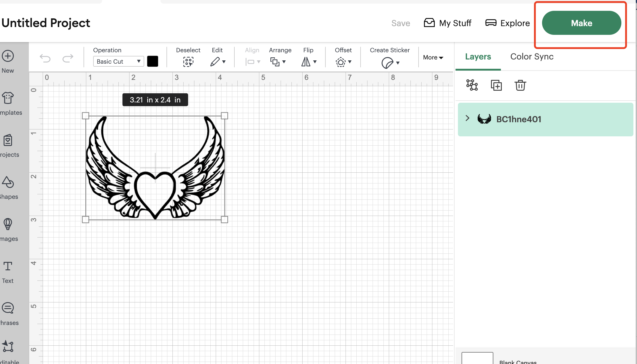The width and height of the screenshot is (637, 364).
Task: Click the Deselect icon
Action: (x=188, y=62)
